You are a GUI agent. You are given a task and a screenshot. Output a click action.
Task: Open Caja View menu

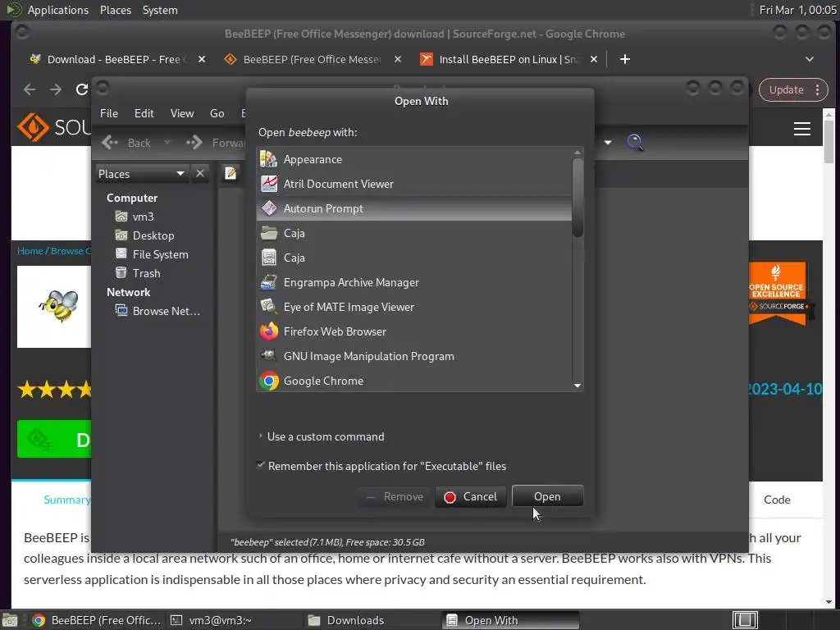[x=181, y=113]
